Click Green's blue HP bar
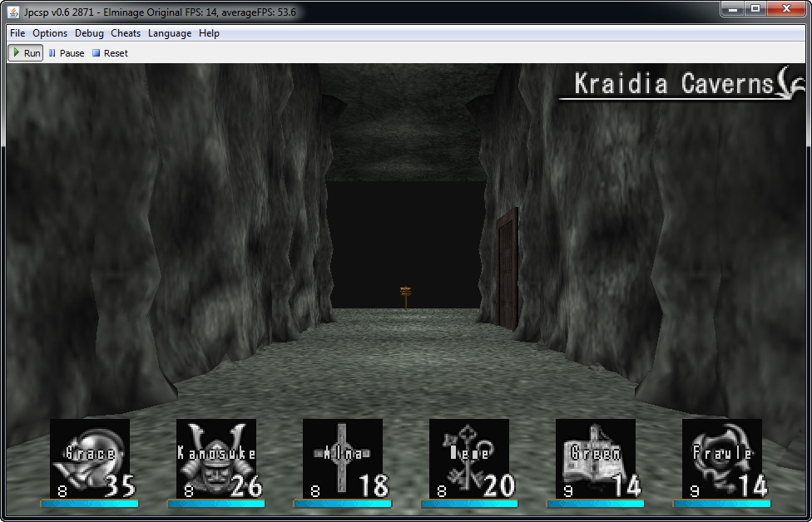 (x=595, y=504)
